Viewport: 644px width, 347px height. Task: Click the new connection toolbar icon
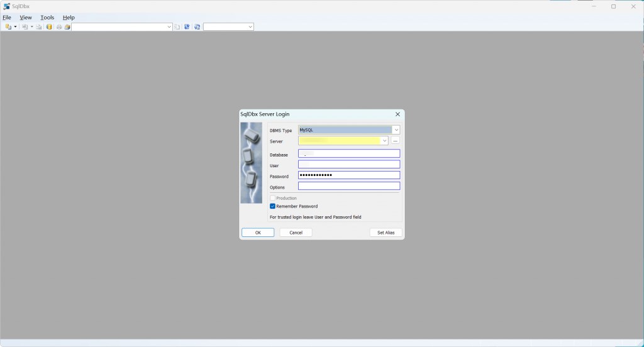tap(8, 26)
